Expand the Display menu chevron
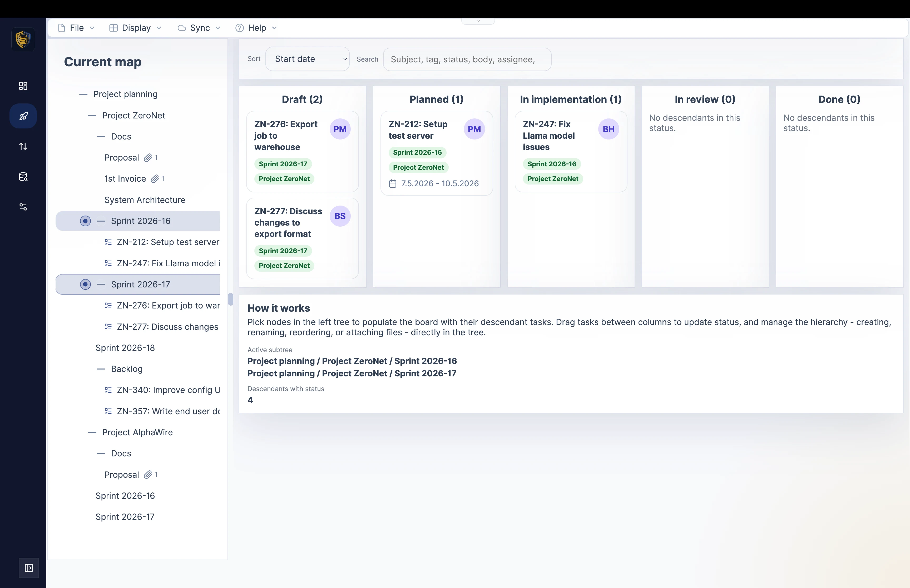Image resolution: width=910 pixels, height=588 pixels. [x=160, y=28]
